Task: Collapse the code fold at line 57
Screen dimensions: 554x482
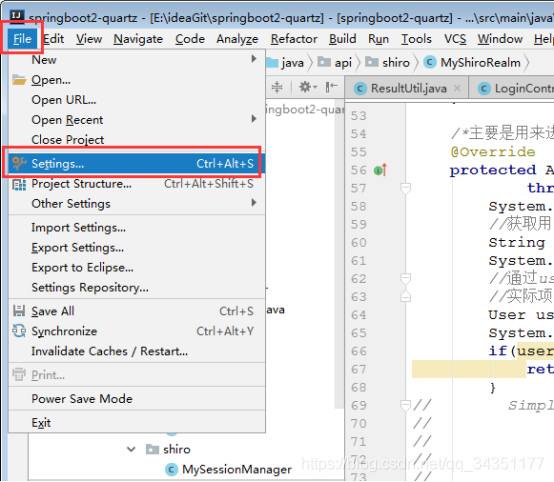Action: click(x=406, y=187)
